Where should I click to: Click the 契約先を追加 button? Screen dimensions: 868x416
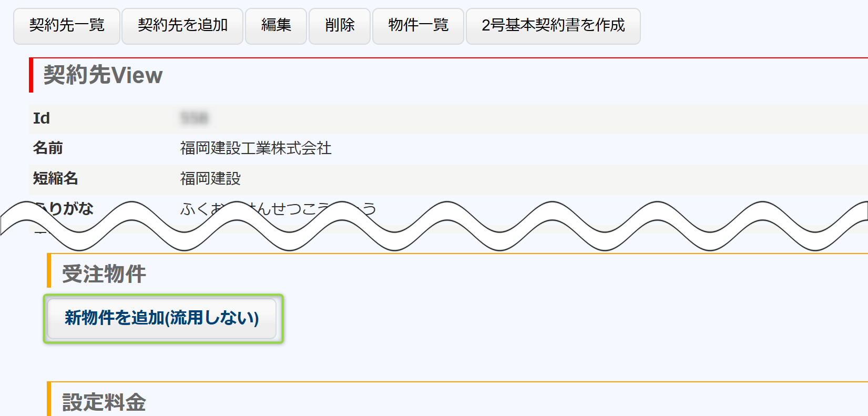[182, 26]
